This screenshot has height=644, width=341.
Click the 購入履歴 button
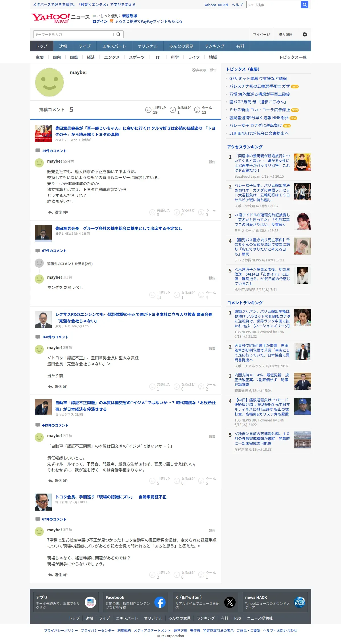click(x=286, y=34)
